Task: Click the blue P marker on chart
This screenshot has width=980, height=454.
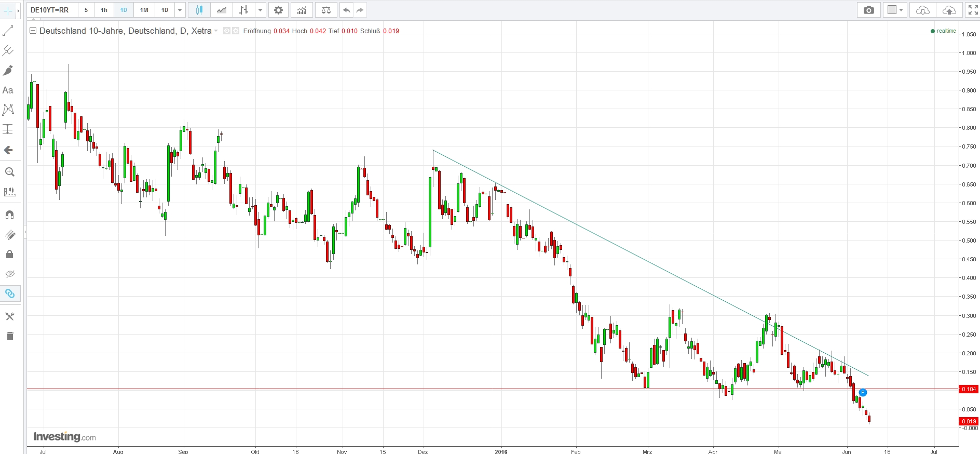Action: click(863, 393)
